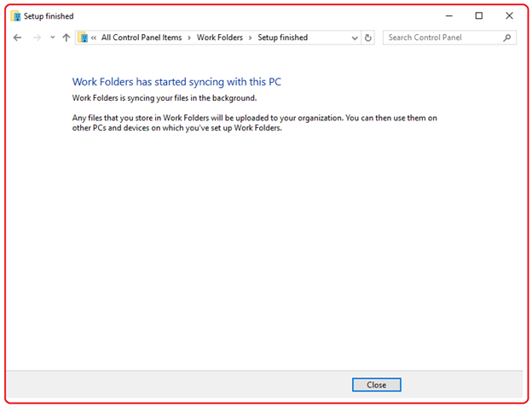Close the window with the X button

point(509,15)
